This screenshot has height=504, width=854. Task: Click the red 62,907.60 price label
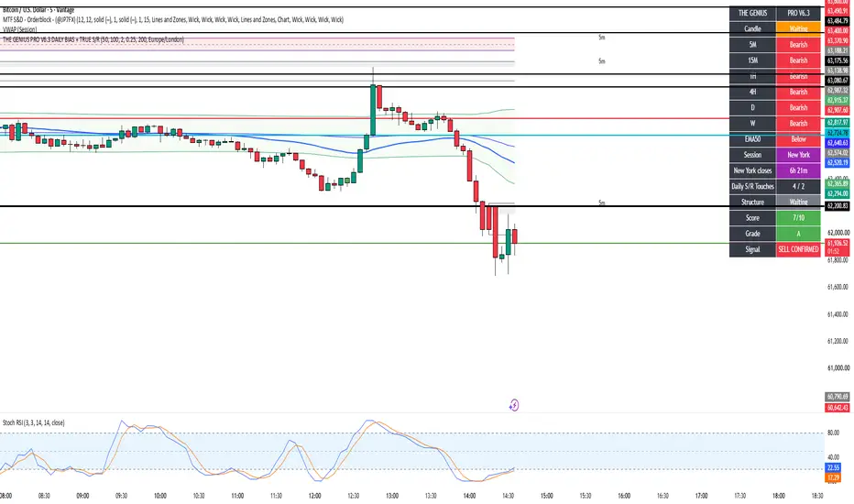click(838, 110)
